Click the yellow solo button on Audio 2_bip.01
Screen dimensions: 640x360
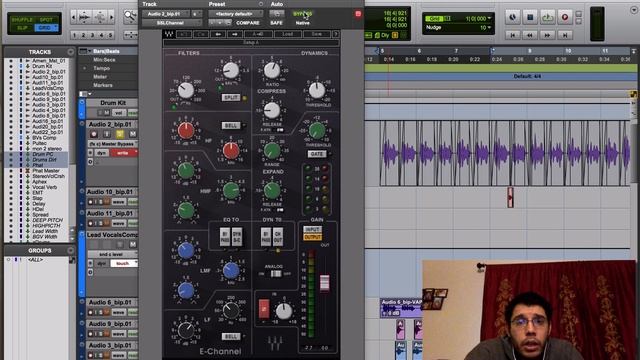[x=120, y=134]
